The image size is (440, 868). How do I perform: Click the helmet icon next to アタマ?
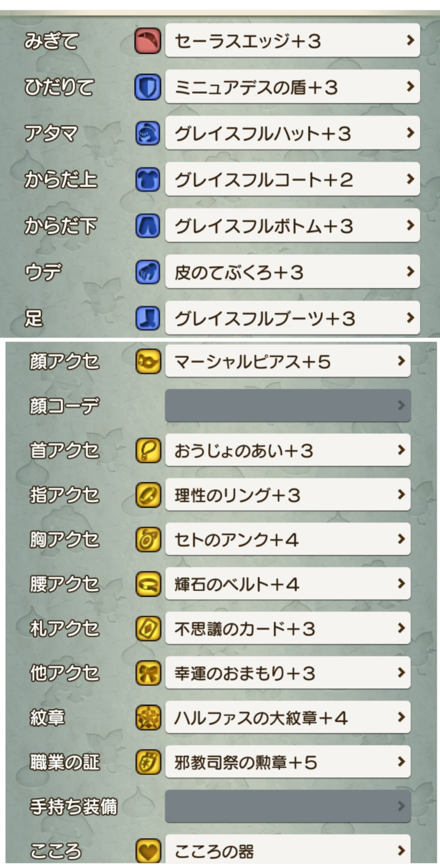[x=147, y=133]
